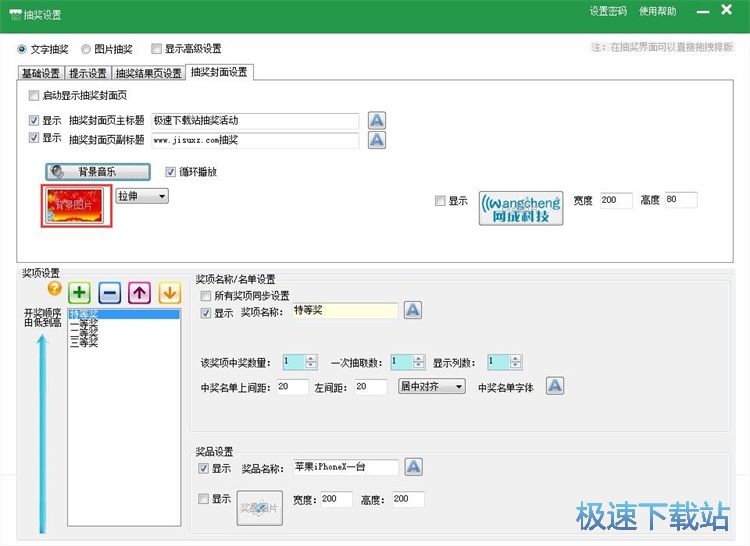Click 该奖项中奖数量 value field
Viewport: 750px width, 546px height.
point(294,362)
